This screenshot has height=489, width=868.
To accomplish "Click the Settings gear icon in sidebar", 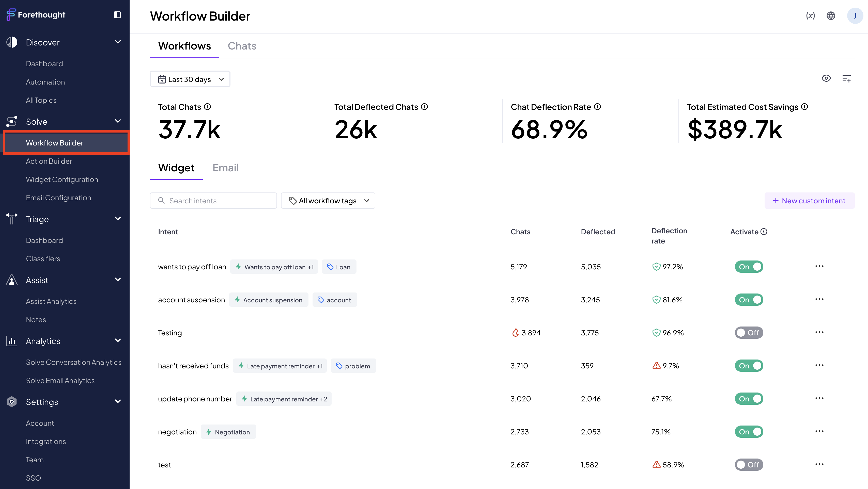I will [12, 402].
